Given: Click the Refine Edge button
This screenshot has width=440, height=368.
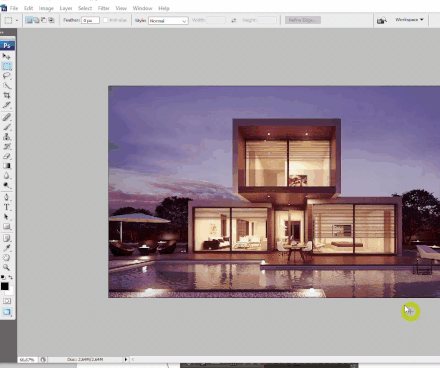Looking at the screenshot, I should 303,20.
